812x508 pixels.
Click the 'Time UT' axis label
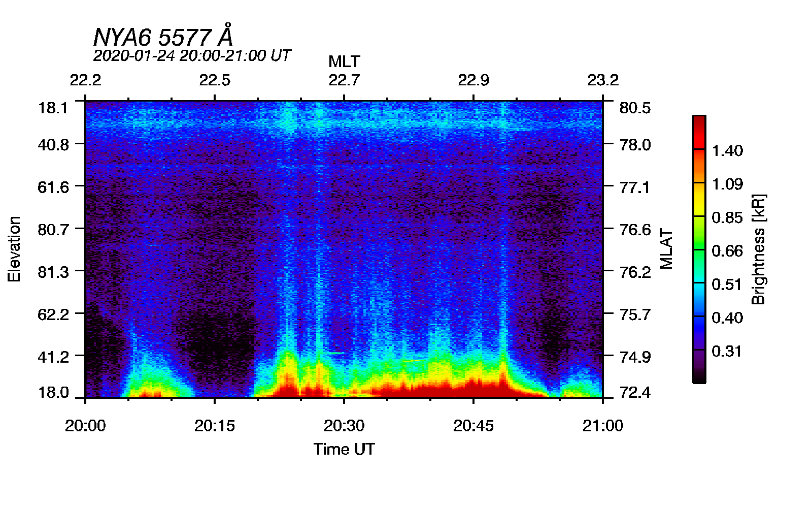click(344, 449)
